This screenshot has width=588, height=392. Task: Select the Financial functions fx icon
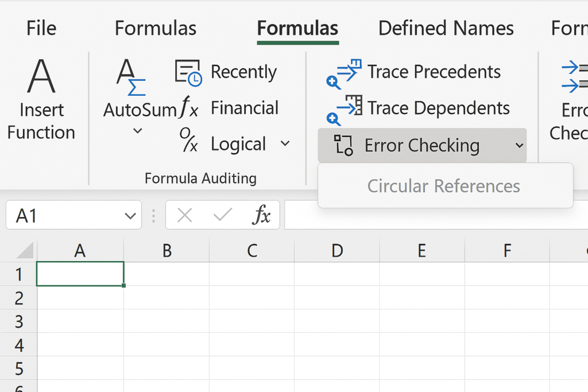pos(189,108)
